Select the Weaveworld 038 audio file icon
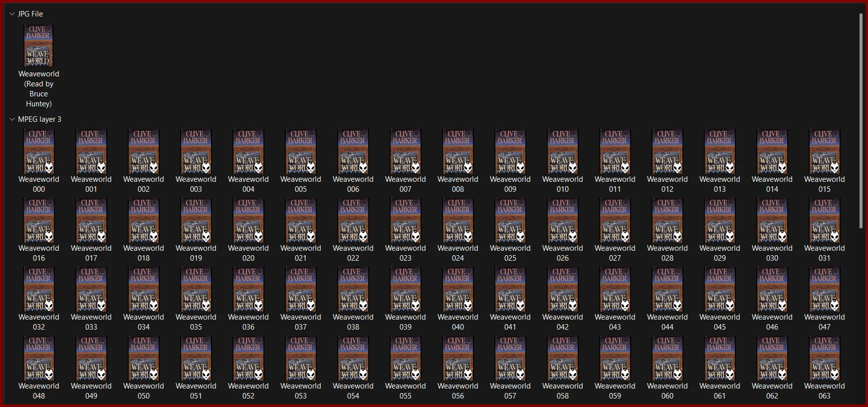The height and width of the screenshot is (407, 868). point(353,289)
